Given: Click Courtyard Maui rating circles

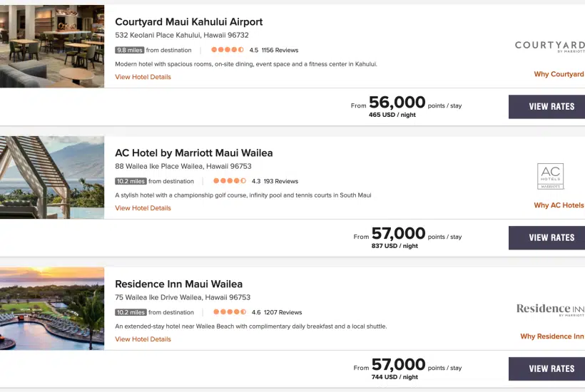Looking at the screenshot, I should coord(228,51).
